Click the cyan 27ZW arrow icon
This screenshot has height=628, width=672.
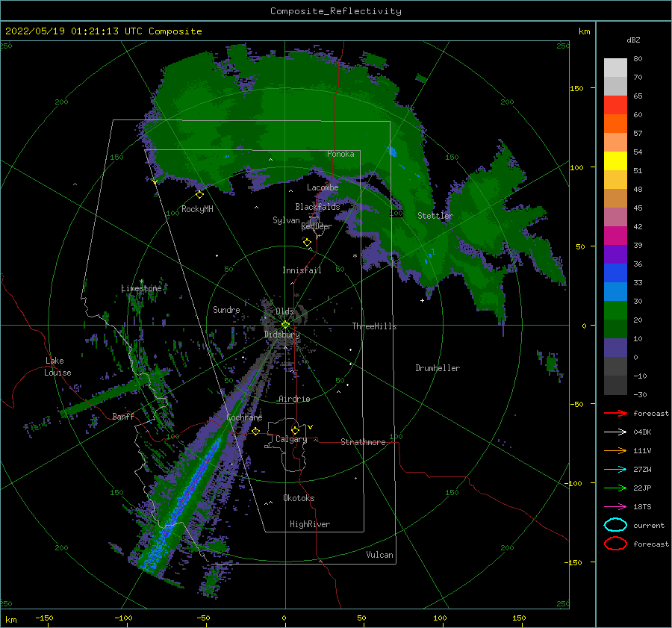click(x=615, y=470)
